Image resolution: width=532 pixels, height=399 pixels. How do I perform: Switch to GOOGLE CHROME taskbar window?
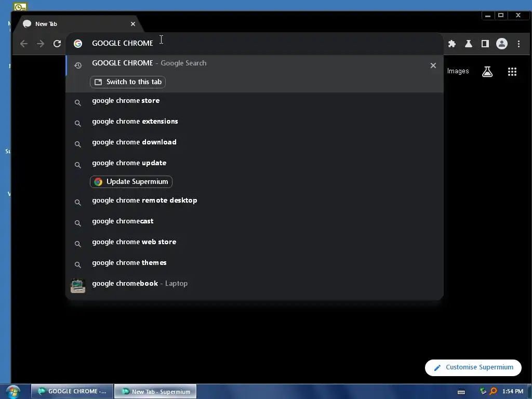tap(72, 391)
